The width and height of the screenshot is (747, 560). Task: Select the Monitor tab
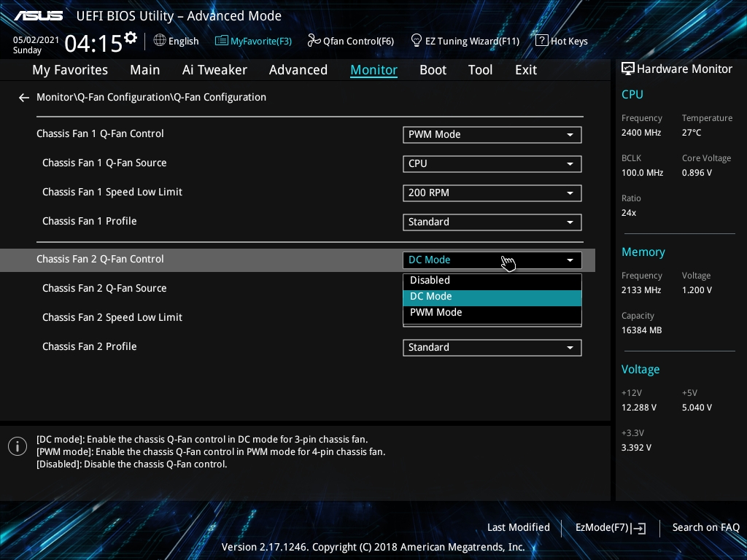pyautogui.click(x=374, y=70)
